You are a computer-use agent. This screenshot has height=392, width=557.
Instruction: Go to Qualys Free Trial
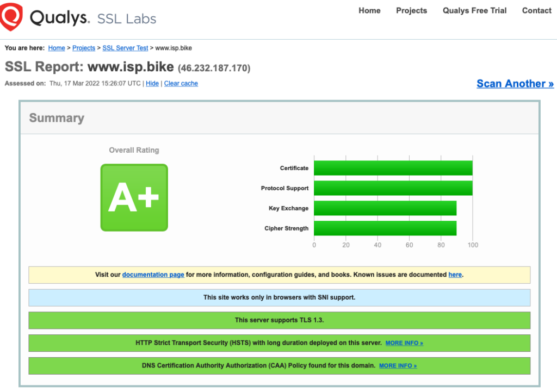pyautogui.click(x=474, y=10)
